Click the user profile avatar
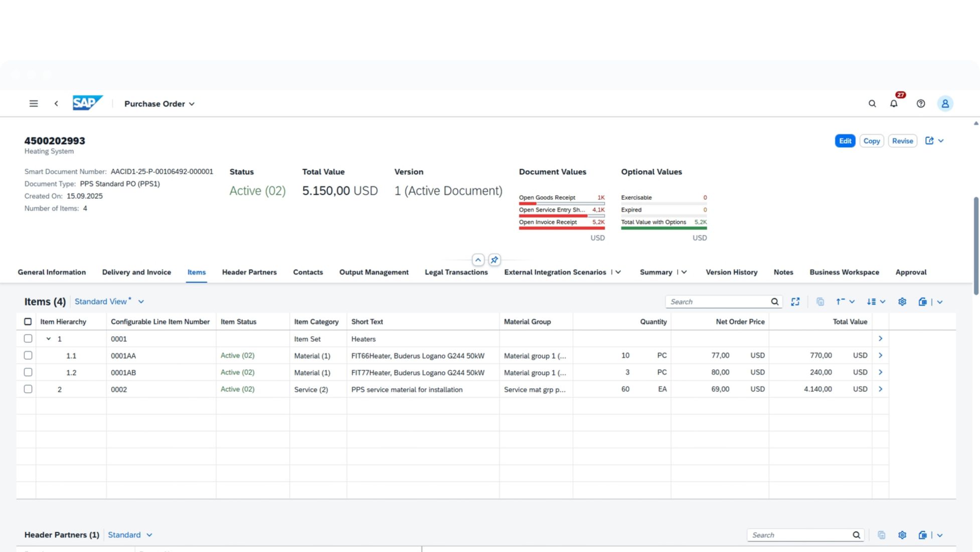Image resolution: width=980 pixels, height=552 pixels. [x=945, y=103]
